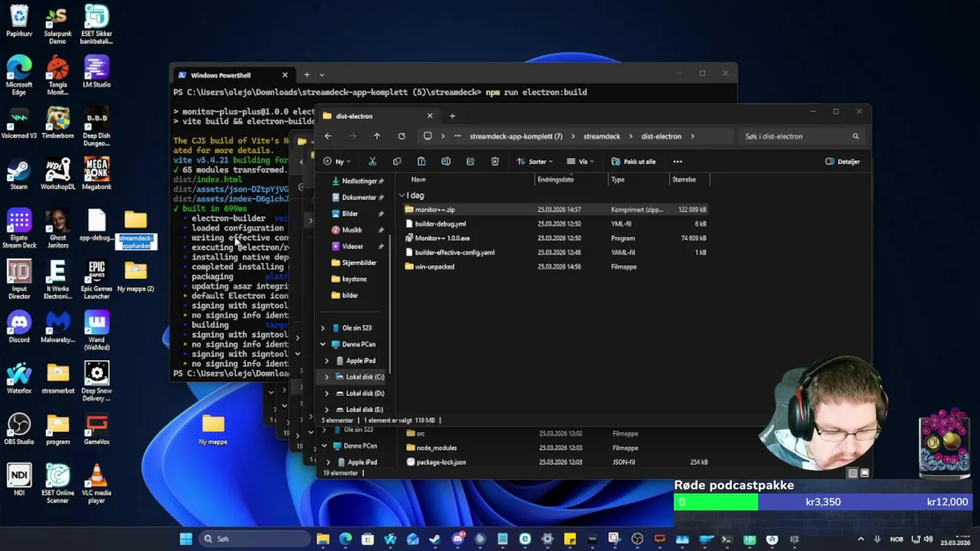Expand Ole sin S23 in navigation pane

tap(322, 328)
